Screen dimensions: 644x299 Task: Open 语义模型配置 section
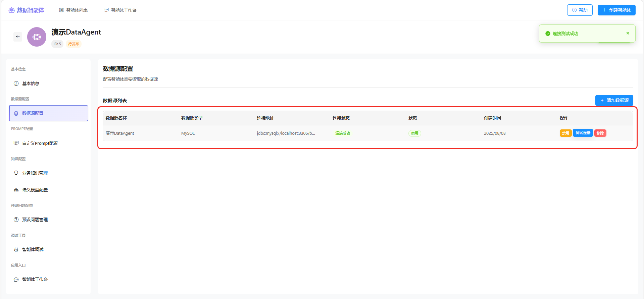tap(35, 190)
